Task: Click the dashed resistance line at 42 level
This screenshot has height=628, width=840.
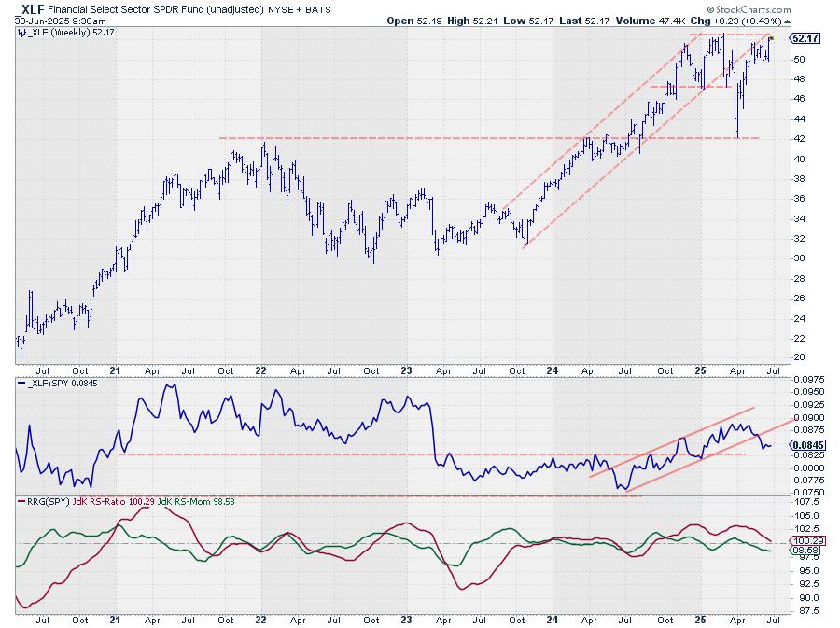Action: tap(373, 138)
